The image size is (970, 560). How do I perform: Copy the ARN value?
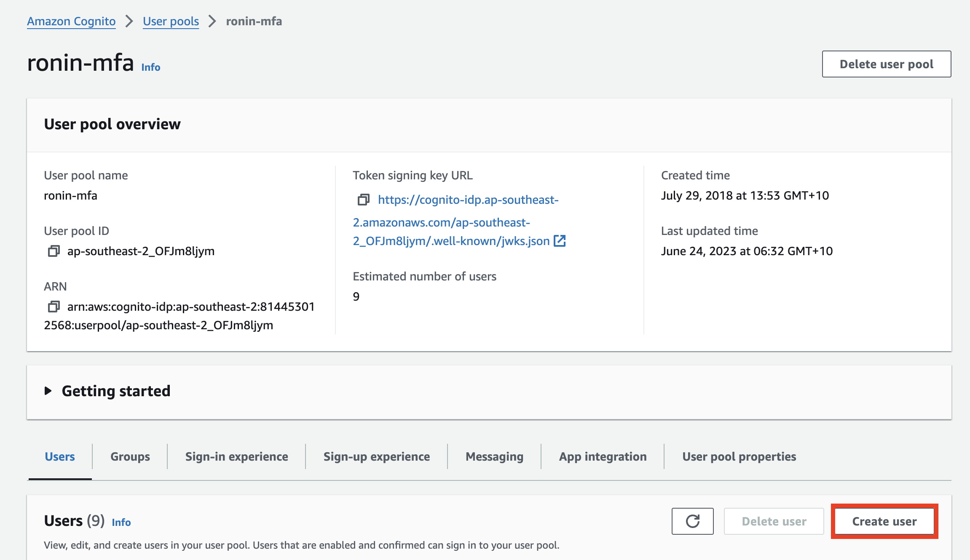click(54, 307)
